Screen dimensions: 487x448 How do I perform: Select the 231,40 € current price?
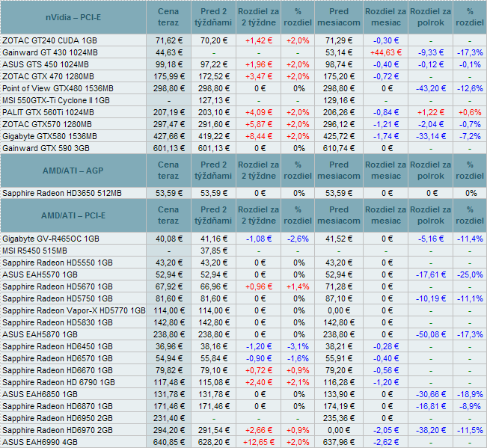tap(169, 418)
